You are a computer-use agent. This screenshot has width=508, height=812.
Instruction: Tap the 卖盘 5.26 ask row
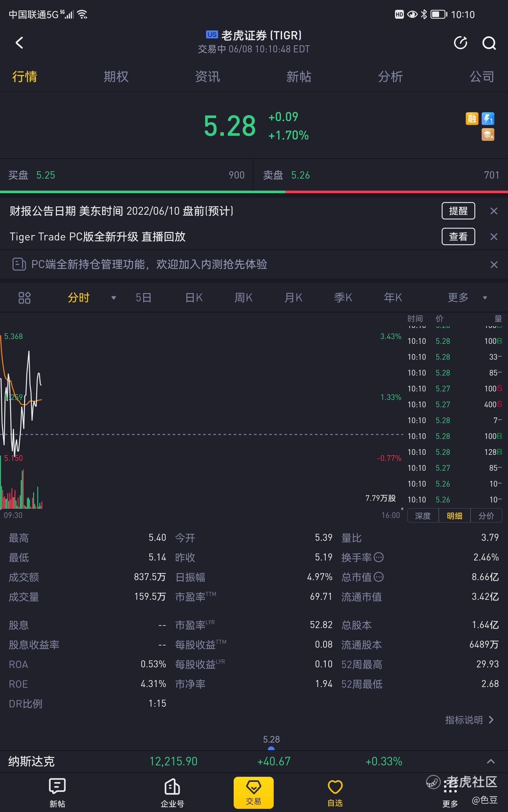[x=381, y=175]
